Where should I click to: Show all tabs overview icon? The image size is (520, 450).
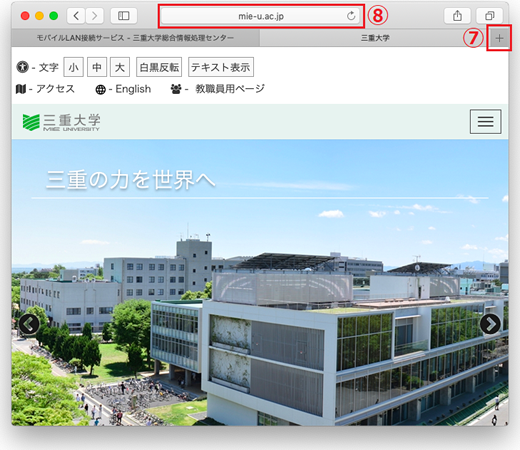pos(490,16)
